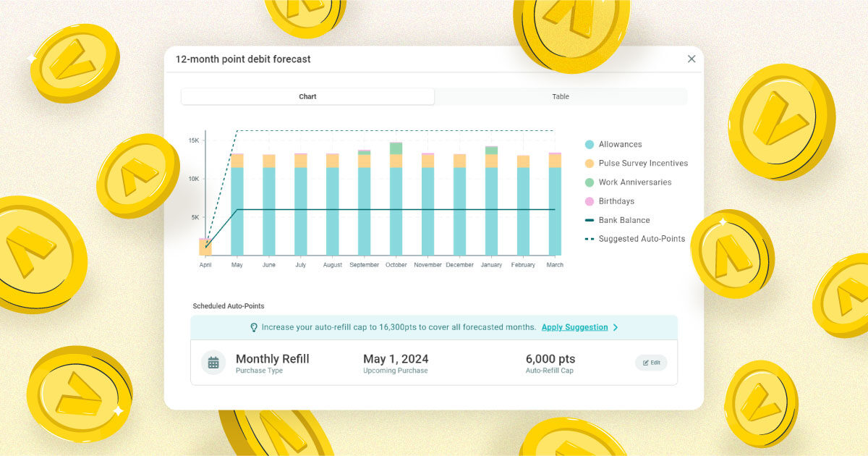Toggle Pulse Survey Incentives legend item
The image size is (868, 456).
click(643, 164)
